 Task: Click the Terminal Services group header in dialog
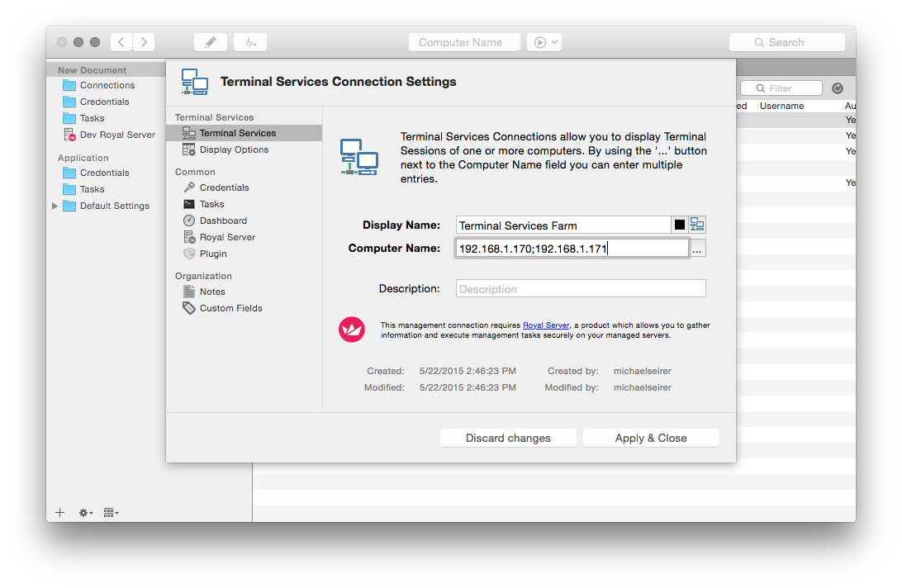215,117
